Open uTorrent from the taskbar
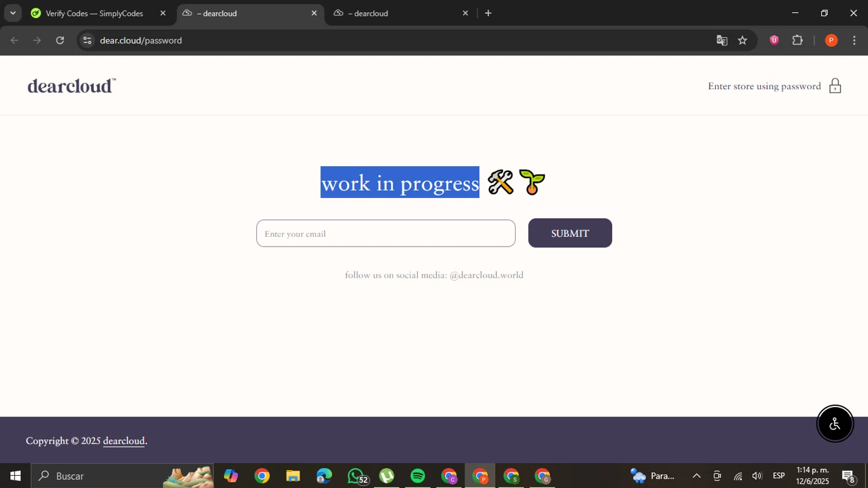This screenshot has width=868, height=488. [387, 476]
